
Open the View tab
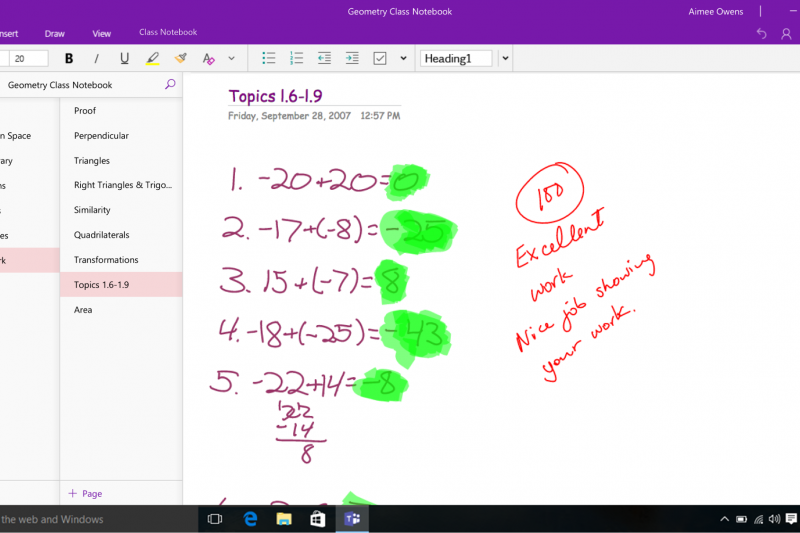[x=102, y=34]
